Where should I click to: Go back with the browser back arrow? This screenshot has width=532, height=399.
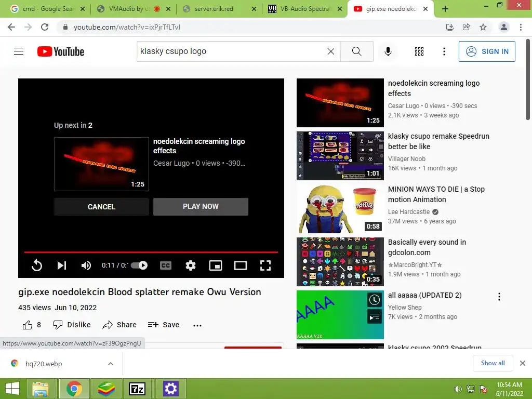(x=11, y=27)
